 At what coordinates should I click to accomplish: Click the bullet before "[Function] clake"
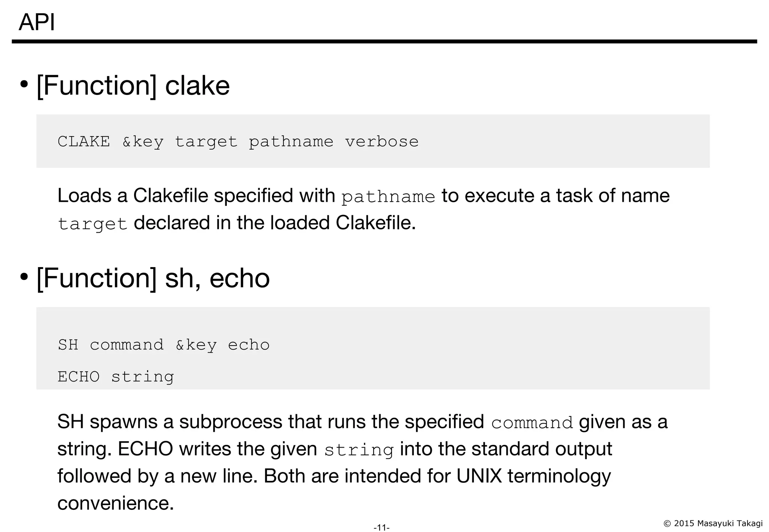coord(24,85)
